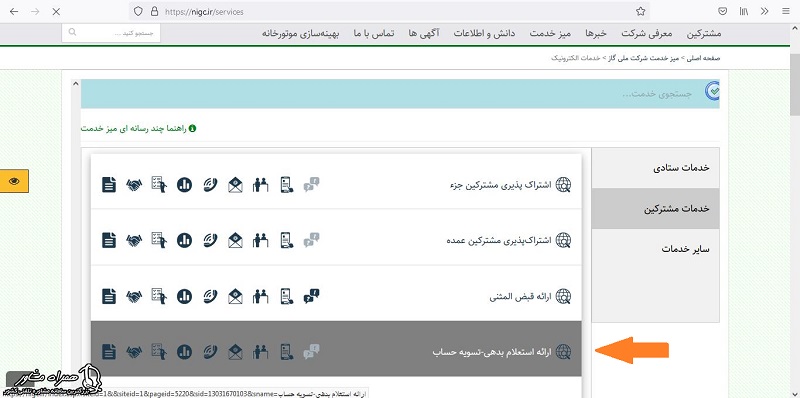Open the دانش و اطلاعات menu
Screen dimensions: 800x398
tap(484, 34)
